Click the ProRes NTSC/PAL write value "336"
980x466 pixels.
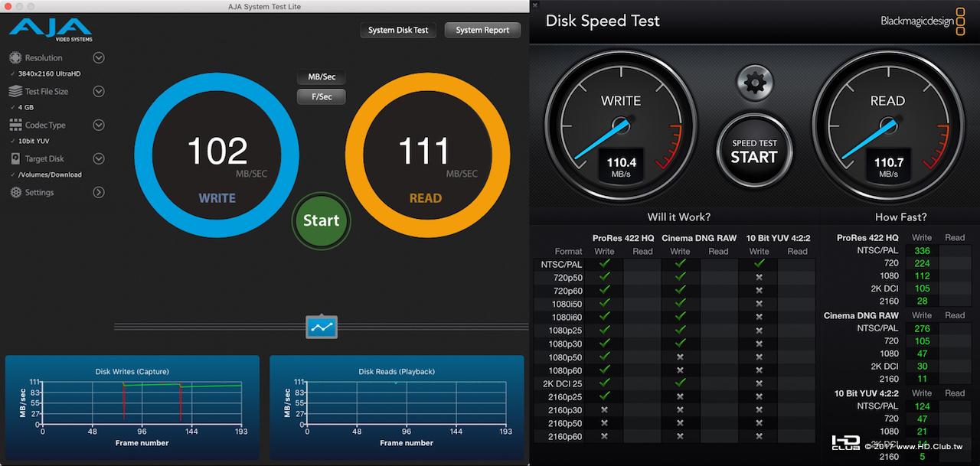tap(922, 251)
